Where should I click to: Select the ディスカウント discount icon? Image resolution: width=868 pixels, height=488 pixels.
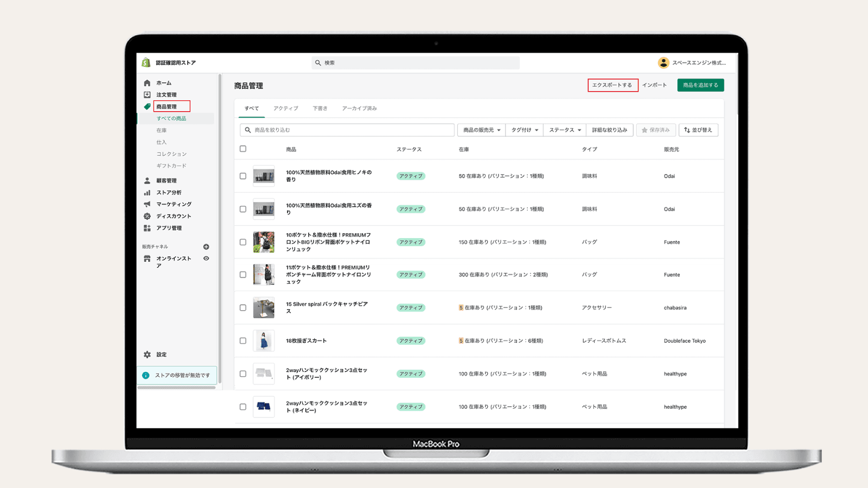pyautogui.click(x=146, y=216)
